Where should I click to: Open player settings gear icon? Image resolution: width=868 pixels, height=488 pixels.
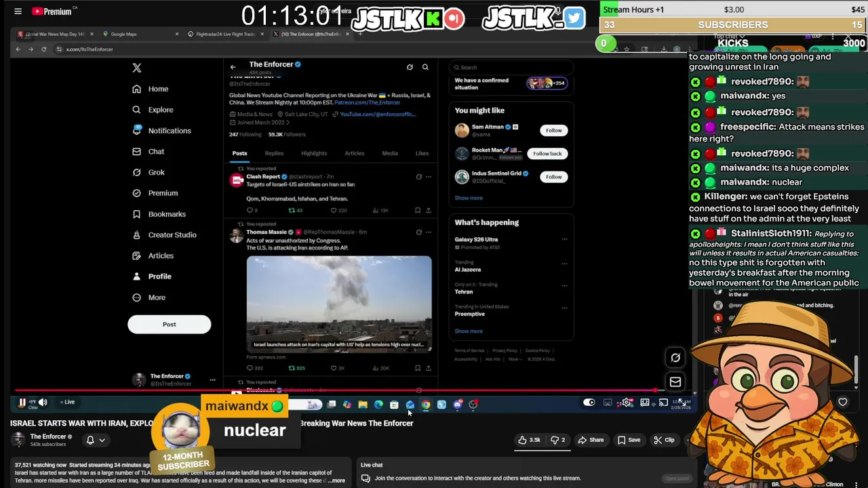[627, 403]
